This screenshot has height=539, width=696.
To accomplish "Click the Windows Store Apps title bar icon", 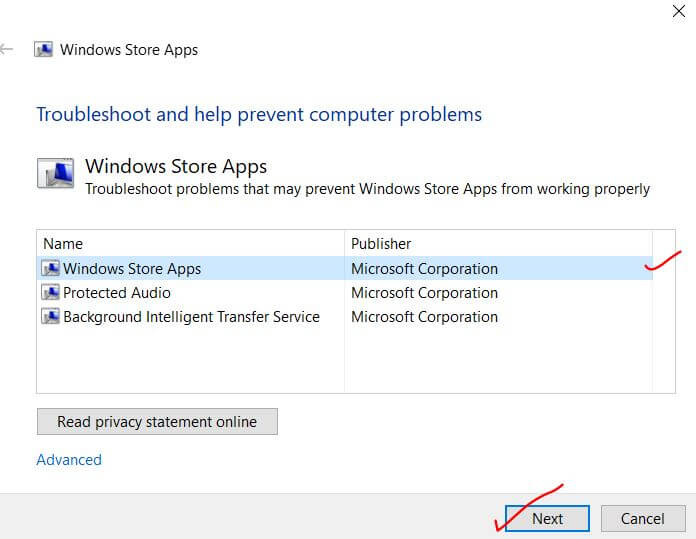I will [x=43, y=49].
